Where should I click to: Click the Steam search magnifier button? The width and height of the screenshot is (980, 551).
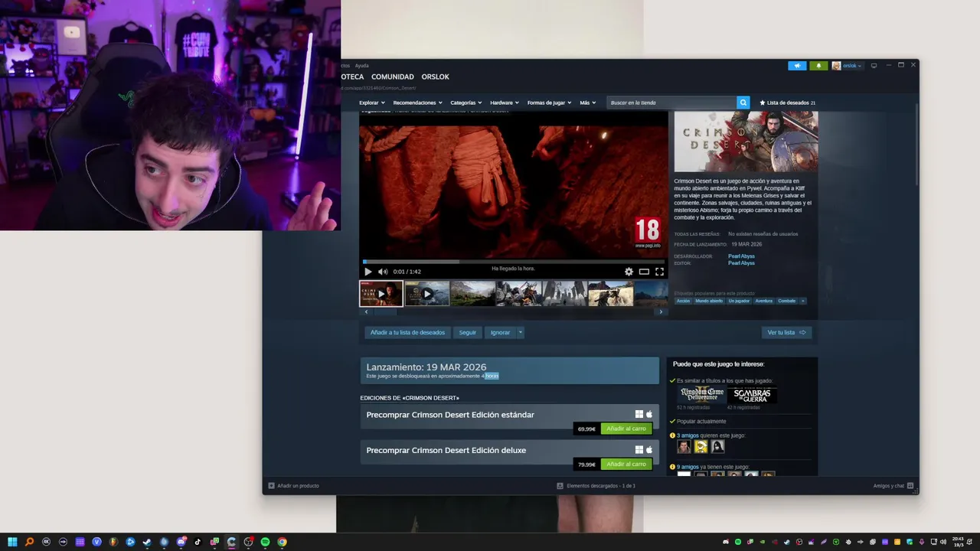(x=743, y=103)
